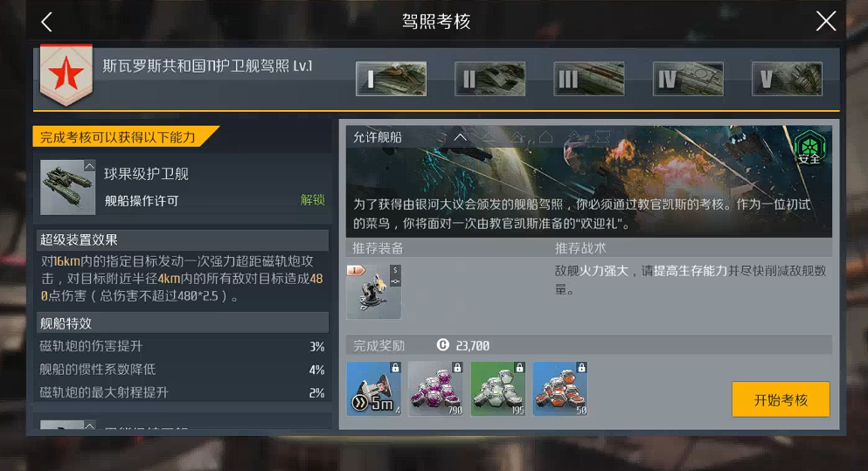868x471 pixels.
Task: Go back using the left arrow icon
Action: tap(47, 22)
